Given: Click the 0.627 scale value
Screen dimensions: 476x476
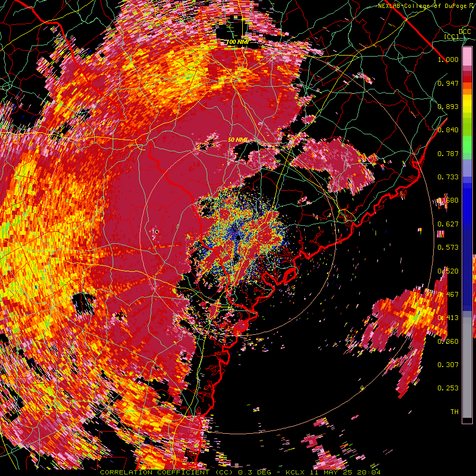Looking at the screenshot, I should point(448,224).
